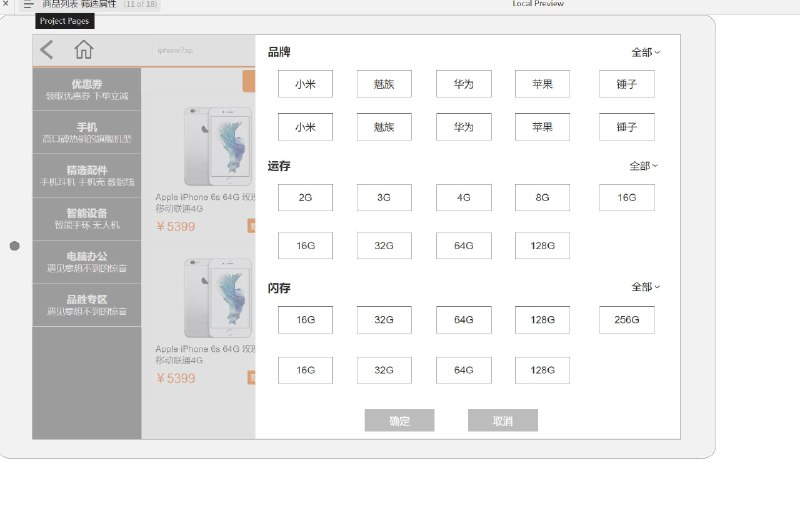Pick 64G in the last 闪存 row
This screenshot has height=526, width=800.
[x=464, y=370]
